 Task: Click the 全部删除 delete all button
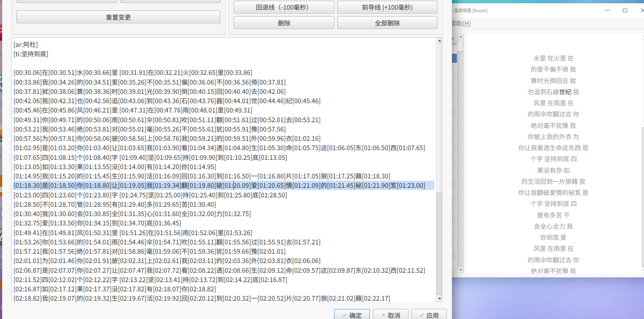click(387, 23)
